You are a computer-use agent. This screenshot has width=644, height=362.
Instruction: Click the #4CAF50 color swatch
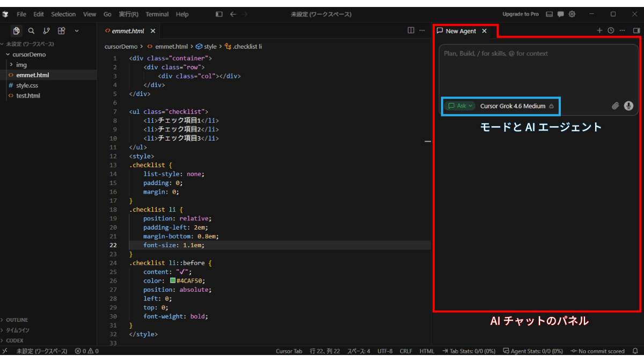(x=173, y=280)
